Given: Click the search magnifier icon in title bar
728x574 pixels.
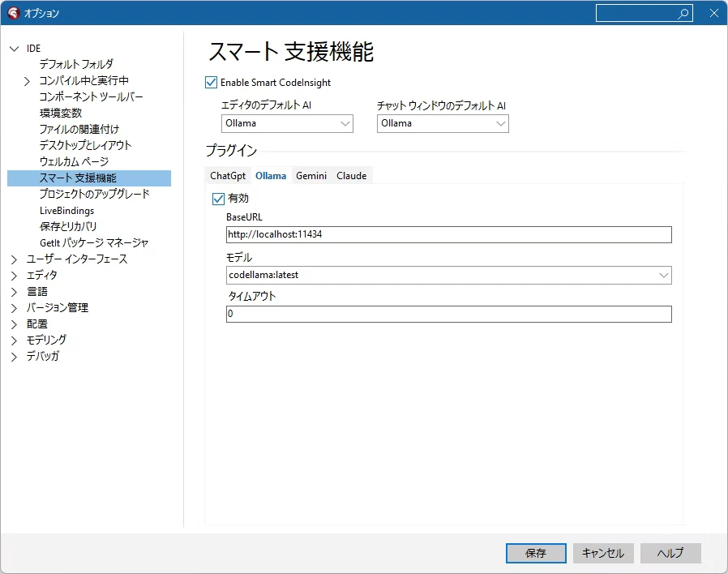Looking at the screenshot, I should click(x=683, y=14).
